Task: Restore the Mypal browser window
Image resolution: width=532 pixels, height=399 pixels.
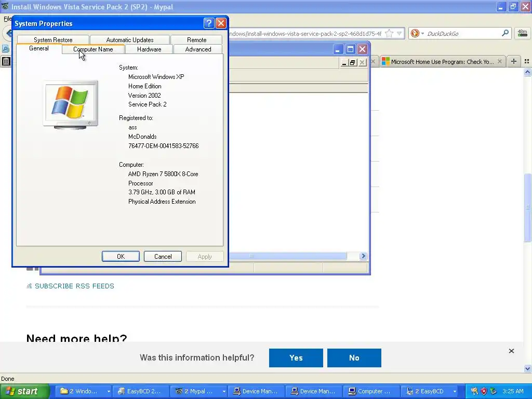Action: [513, 6]
